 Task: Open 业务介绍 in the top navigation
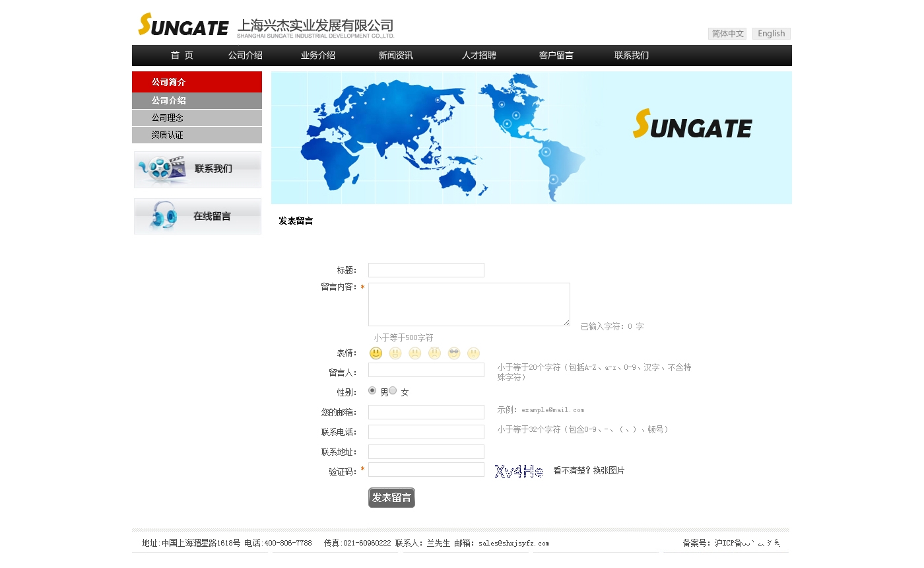coord(318,55)
